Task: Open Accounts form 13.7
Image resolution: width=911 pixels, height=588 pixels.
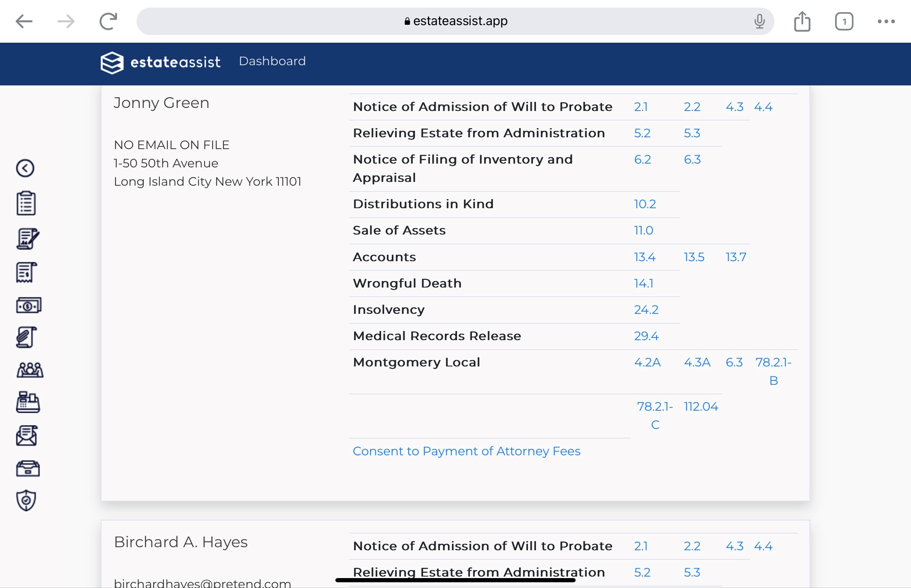Action: click(x=736, y=257)
